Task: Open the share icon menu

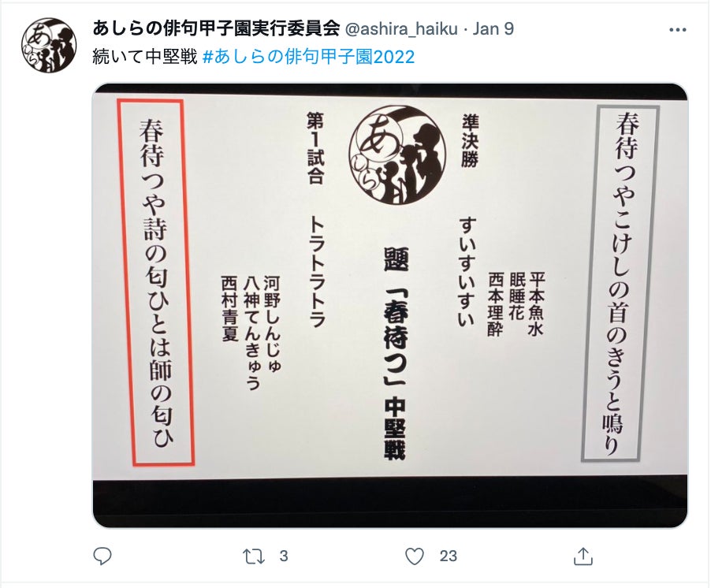Action: pyautogui.click(x=583, y=556)
